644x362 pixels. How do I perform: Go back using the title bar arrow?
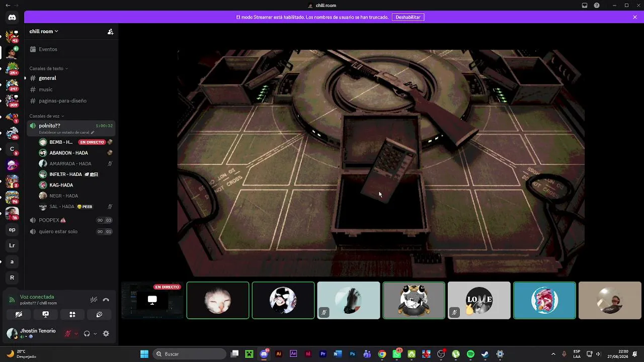(x=8, y=6)
